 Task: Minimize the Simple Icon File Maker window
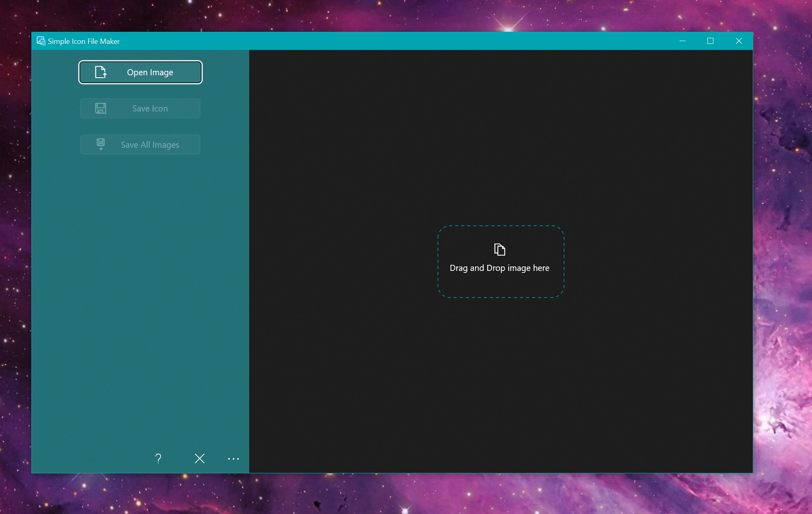pos(682,41)
